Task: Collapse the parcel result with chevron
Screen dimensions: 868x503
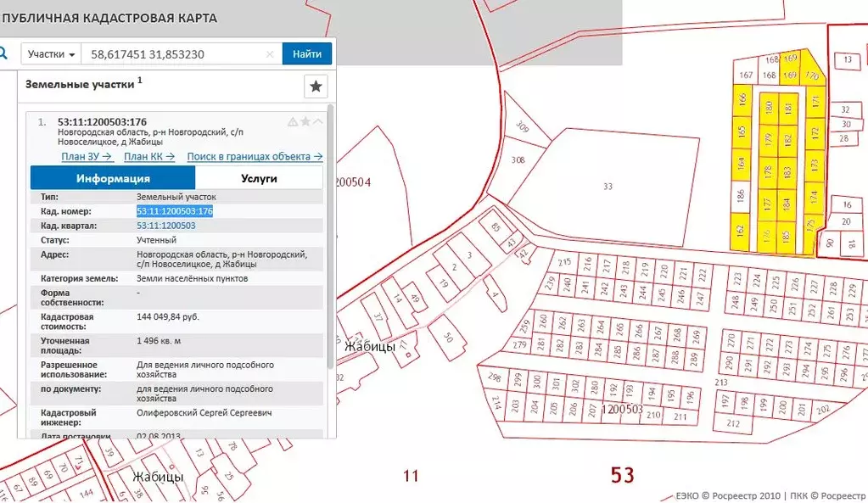Action: point(318,122)
